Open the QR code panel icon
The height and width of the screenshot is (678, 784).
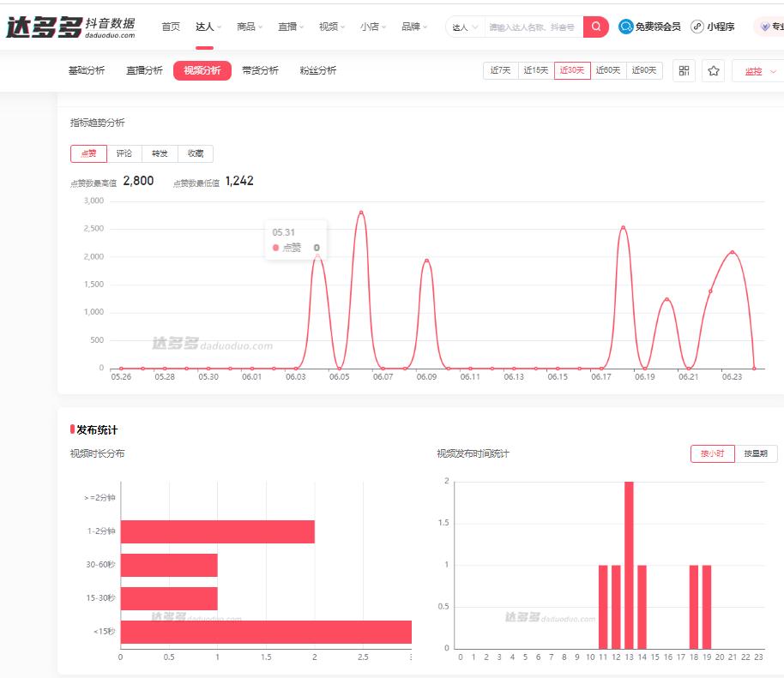click(684, 71)
